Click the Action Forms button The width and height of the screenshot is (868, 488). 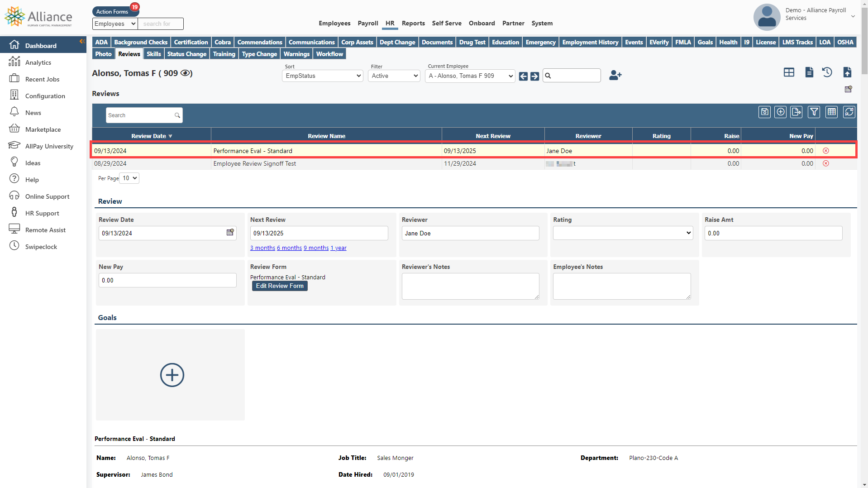coord(112,12)
